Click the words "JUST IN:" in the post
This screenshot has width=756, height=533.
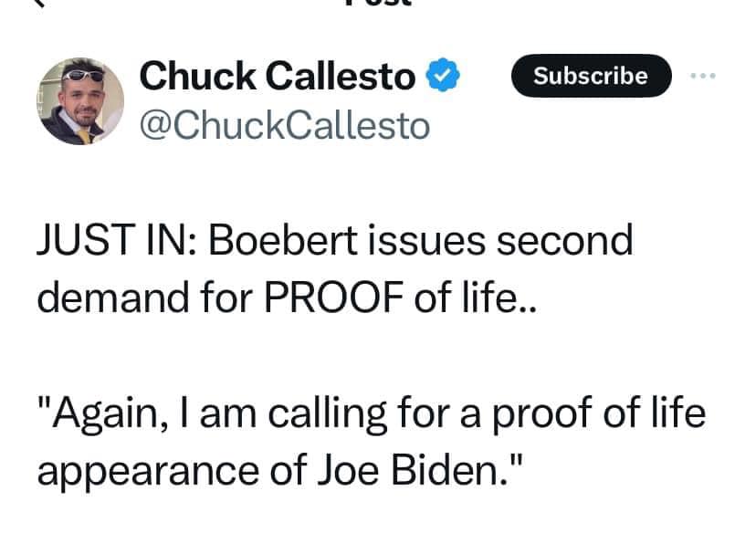pyautogui.click(x=117, y=239)
